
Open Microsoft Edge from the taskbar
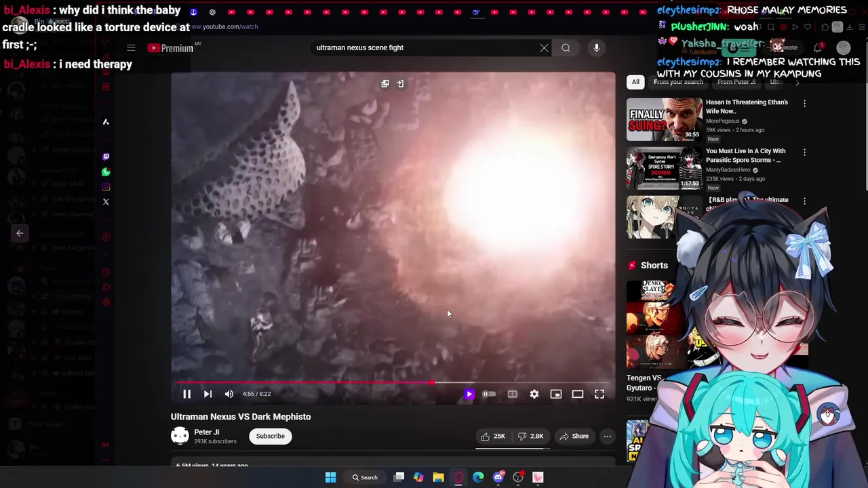[x=478, y=477]
